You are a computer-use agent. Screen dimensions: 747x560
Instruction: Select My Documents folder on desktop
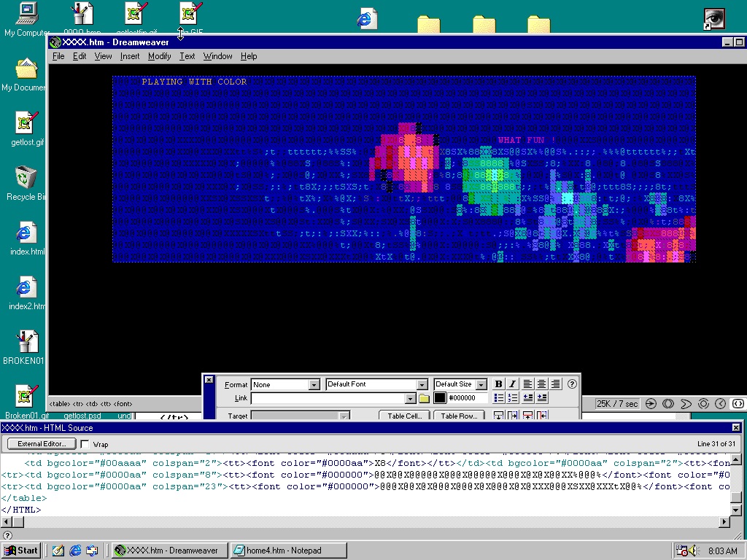[x=24, y=75]
